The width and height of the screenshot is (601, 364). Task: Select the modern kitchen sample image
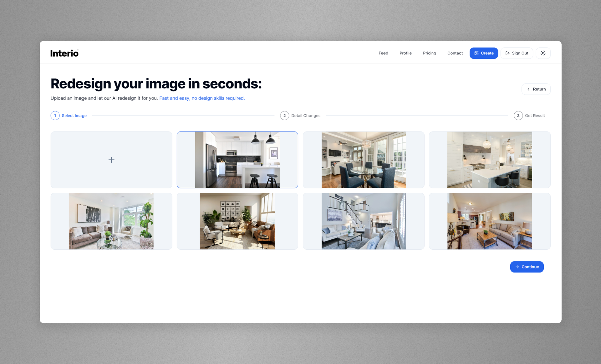coord(237,159)
